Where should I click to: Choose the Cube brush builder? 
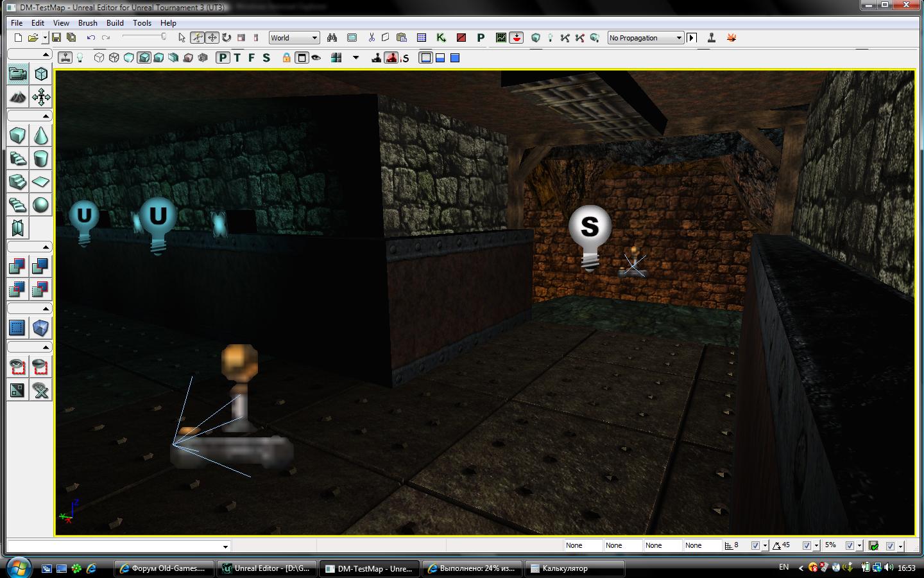(x=18, y=136)
